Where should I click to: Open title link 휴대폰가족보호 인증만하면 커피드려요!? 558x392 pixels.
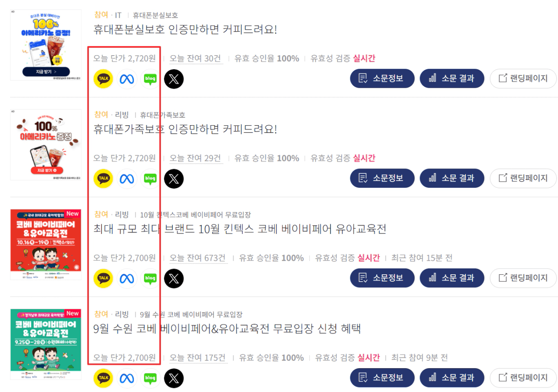pyautogui.click(x=185, y=129)
